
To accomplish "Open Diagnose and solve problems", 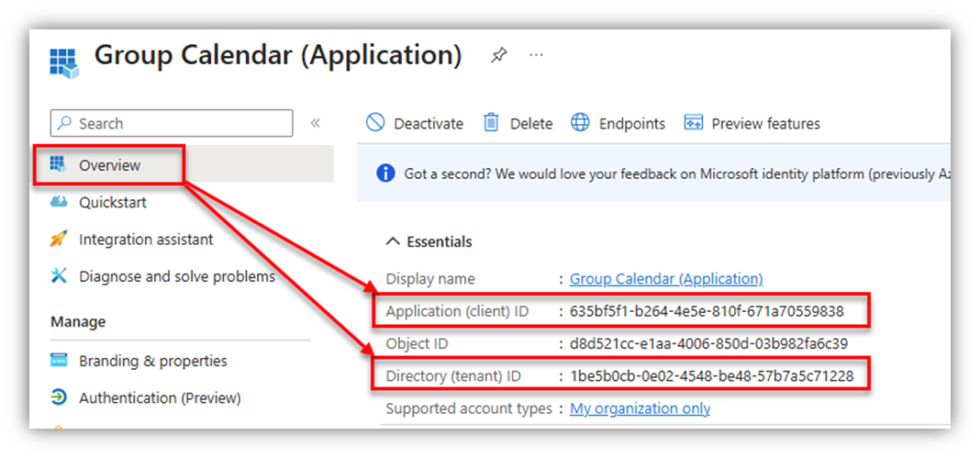I will pyautogui.click(x=177, y=276).
